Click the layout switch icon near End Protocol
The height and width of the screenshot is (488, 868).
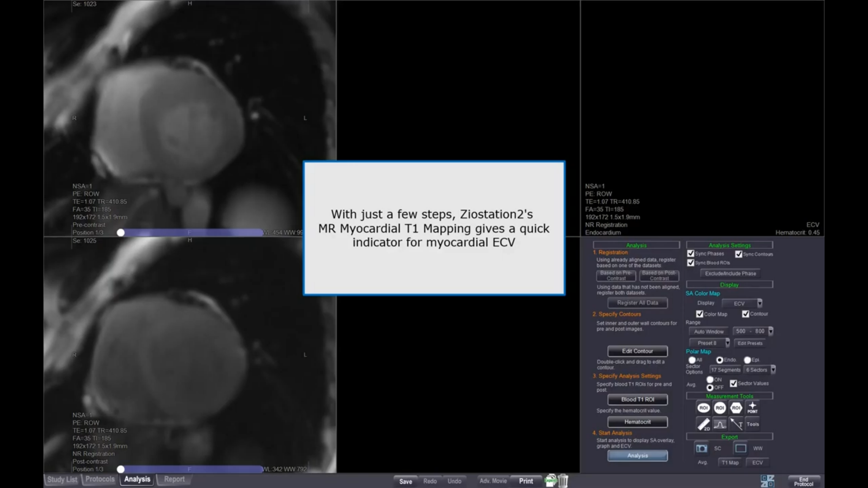[x=768, y=481]
